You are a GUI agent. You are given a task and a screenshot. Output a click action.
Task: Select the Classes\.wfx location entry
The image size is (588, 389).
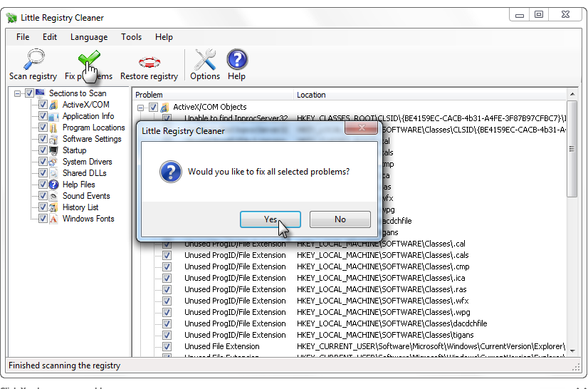click(x=382, y=301)
